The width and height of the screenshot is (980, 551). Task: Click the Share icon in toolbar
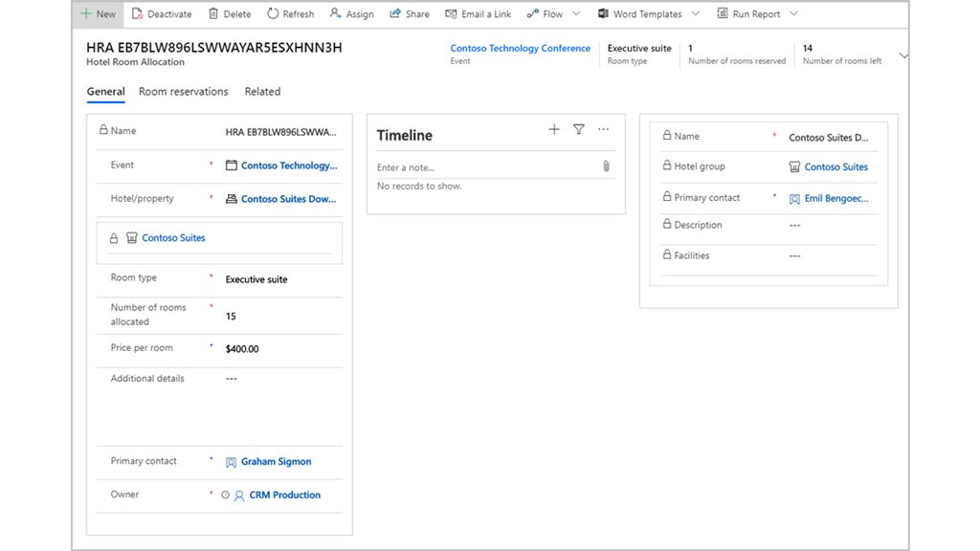pos(395,13)
